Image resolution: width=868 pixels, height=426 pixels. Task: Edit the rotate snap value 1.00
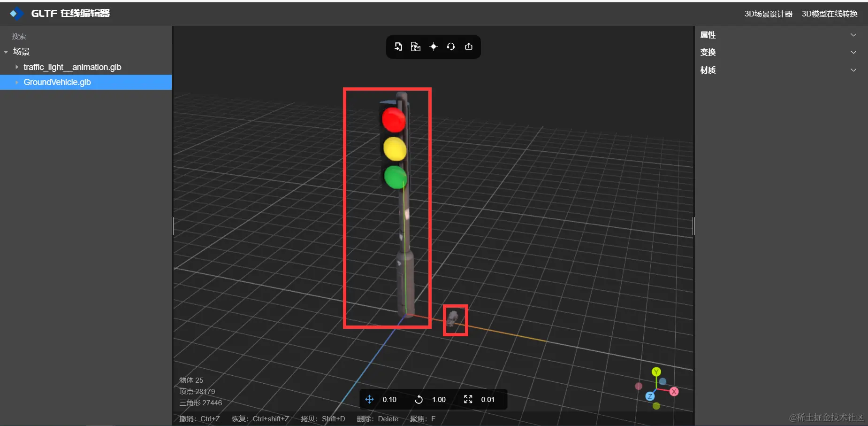439,400
